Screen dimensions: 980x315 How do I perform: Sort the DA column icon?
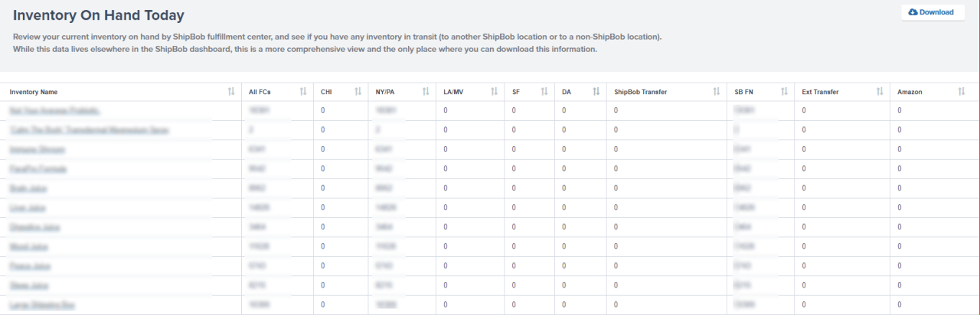pyautogui.click(x=596, y=92)
